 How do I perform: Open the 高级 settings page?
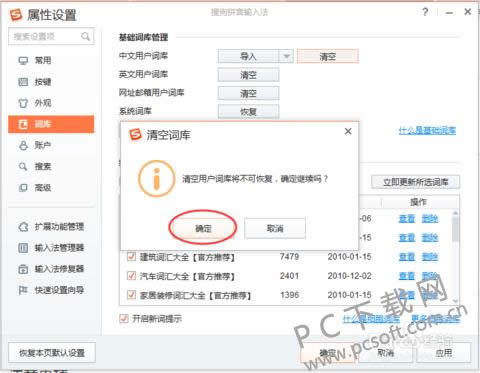click(x=43, y=188)
